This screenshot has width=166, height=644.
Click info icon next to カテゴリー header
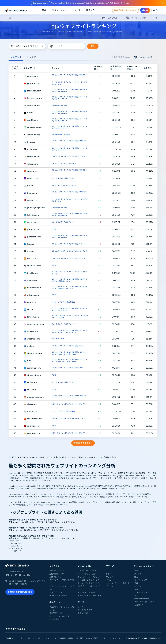tap(63, 68)
